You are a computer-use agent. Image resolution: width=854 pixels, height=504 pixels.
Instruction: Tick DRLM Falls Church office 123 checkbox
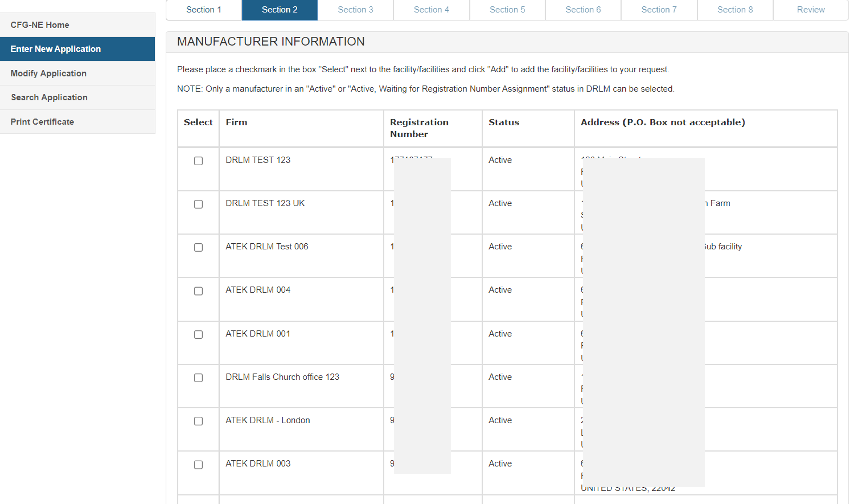198,378
